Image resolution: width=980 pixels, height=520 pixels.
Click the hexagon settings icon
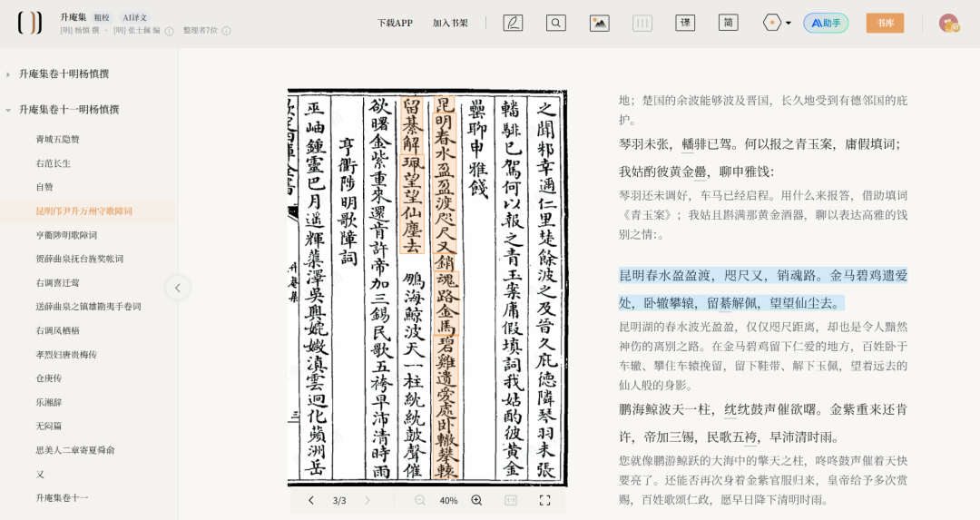click(x=772, y=23)
